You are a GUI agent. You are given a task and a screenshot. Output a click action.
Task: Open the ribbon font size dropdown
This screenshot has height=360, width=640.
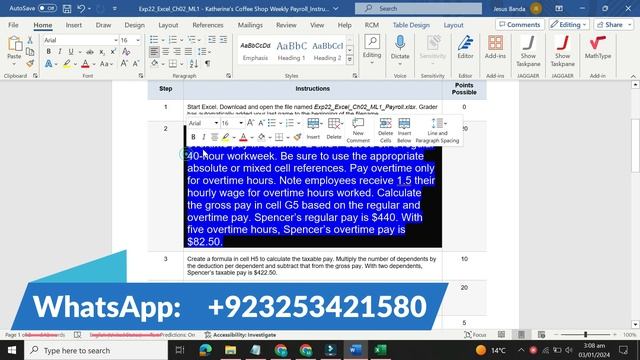coord(138,40)
